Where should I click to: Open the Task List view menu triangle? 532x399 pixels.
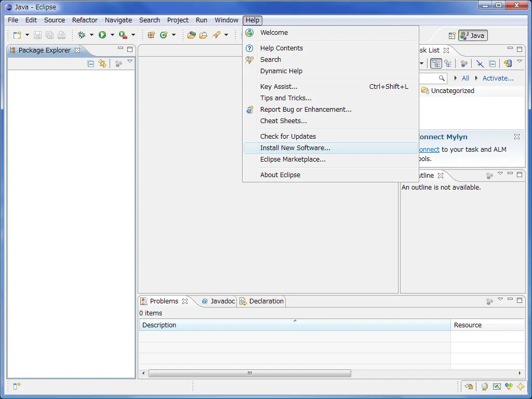tap(519, 61)
